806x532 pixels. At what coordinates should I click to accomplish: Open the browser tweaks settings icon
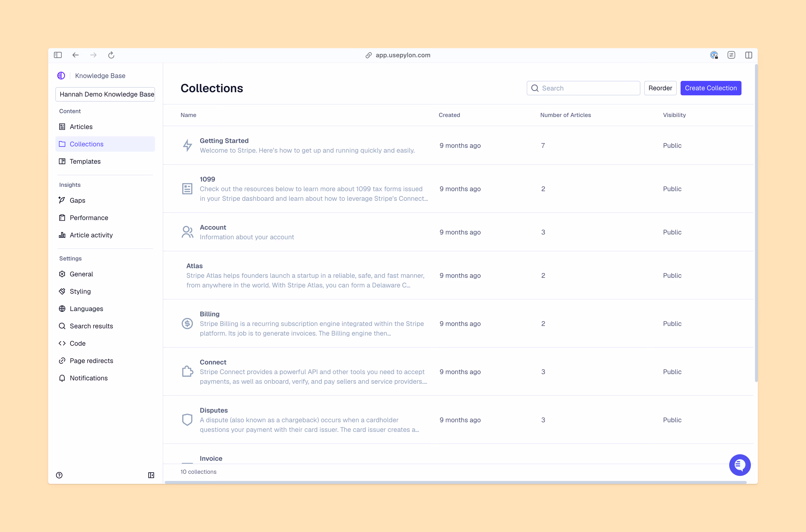tap(731, 55)
